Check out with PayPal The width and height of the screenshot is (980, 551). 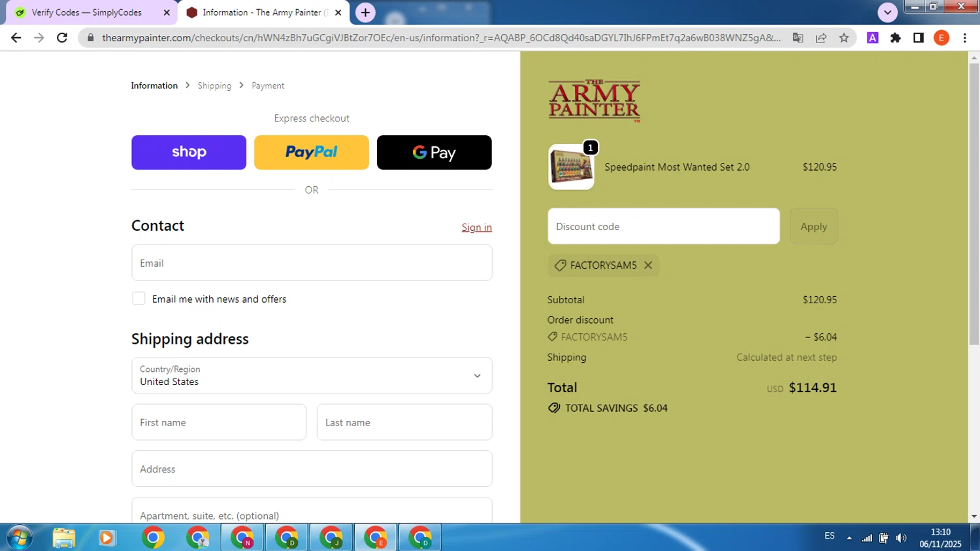pos(312,152)
